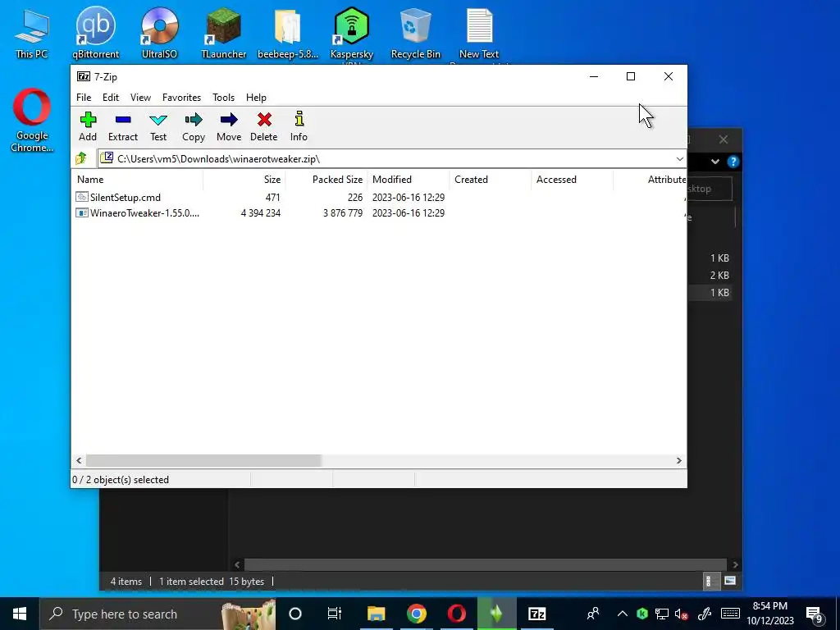Viewport: 840px width, 630px height.
Task: Switch Explorer to large icons view
Action: pyautogui.click(x=729, y=581)
